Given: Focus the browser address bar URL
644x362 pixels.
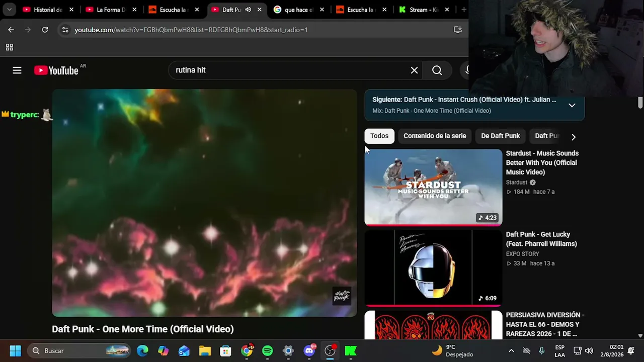Looking at the screenshot, I should click(x=191, y=30).
